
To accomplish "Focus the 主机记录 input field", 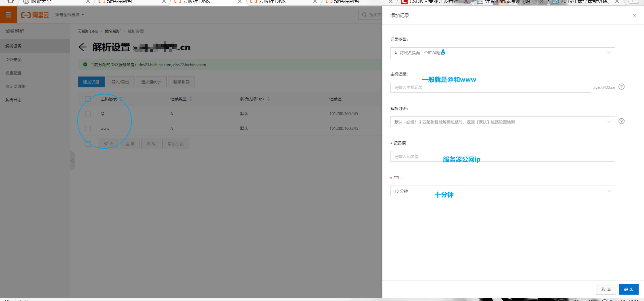I will 491,87.
